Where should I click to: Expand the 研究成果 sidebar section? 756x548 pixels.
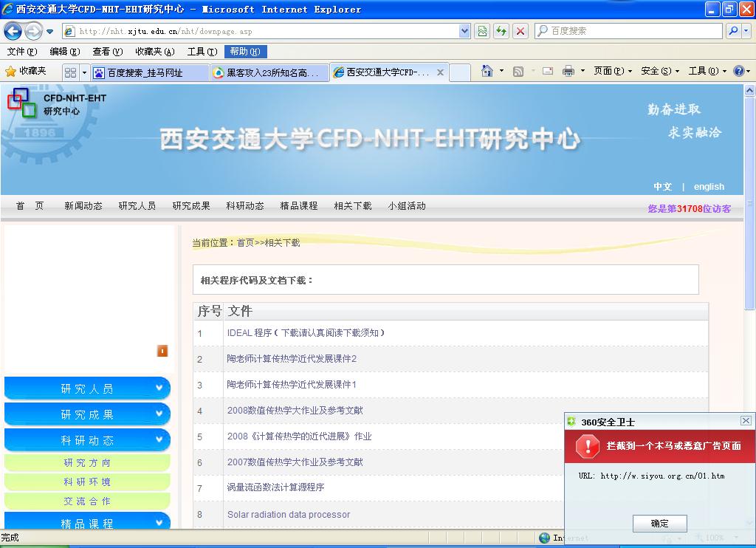click(87, 414)
